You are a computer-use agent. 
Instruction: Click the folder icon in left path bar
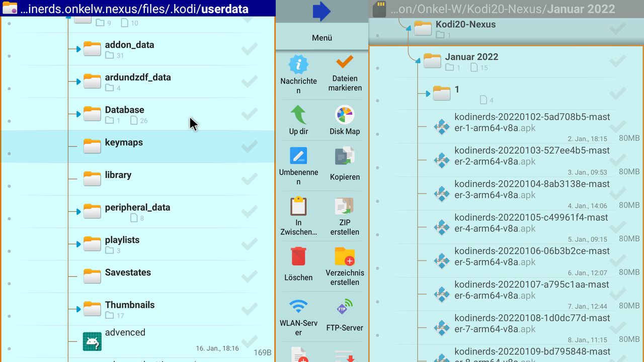(10, 9)
